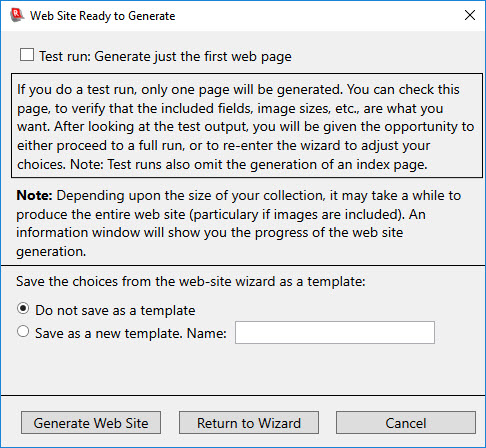Click inside the bordered test run explanation box

[x=247, y=126]
